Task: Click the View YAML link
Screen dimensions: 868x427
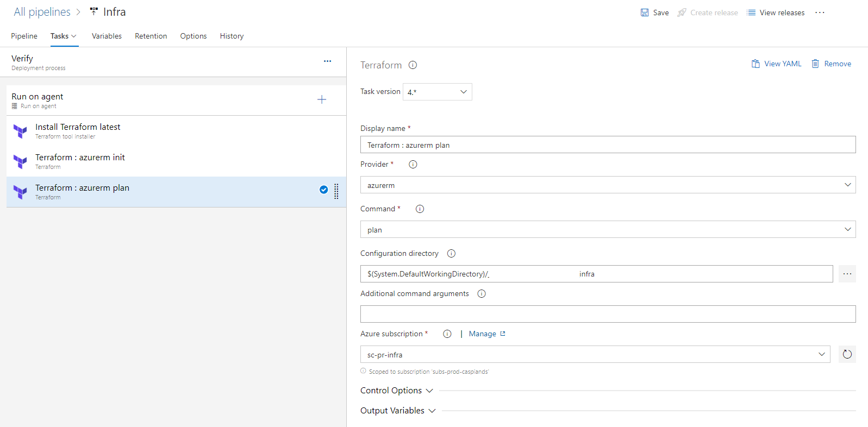Action: [x=783, y=64]
